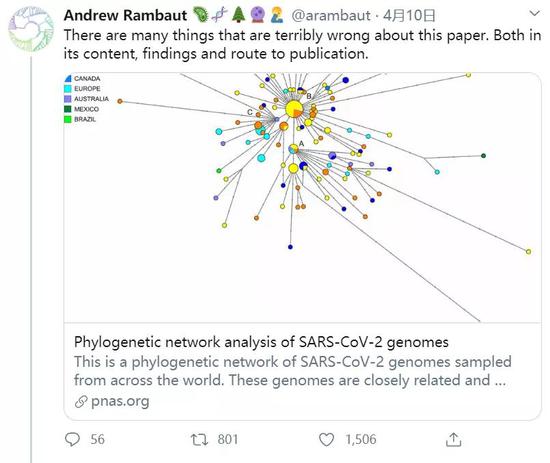This screenshot has width=550, height=463.
Task: Open the phylogenetic network preview image
Action: pyautogui.click(x=302, y=197)
